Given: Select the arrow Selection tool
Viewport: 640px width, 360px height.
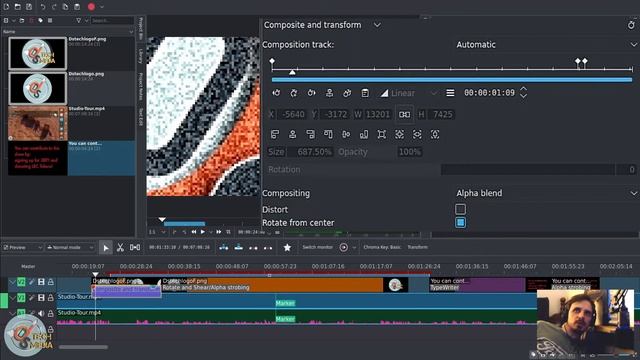Looking at the screenshot, I should coord(106,247).
